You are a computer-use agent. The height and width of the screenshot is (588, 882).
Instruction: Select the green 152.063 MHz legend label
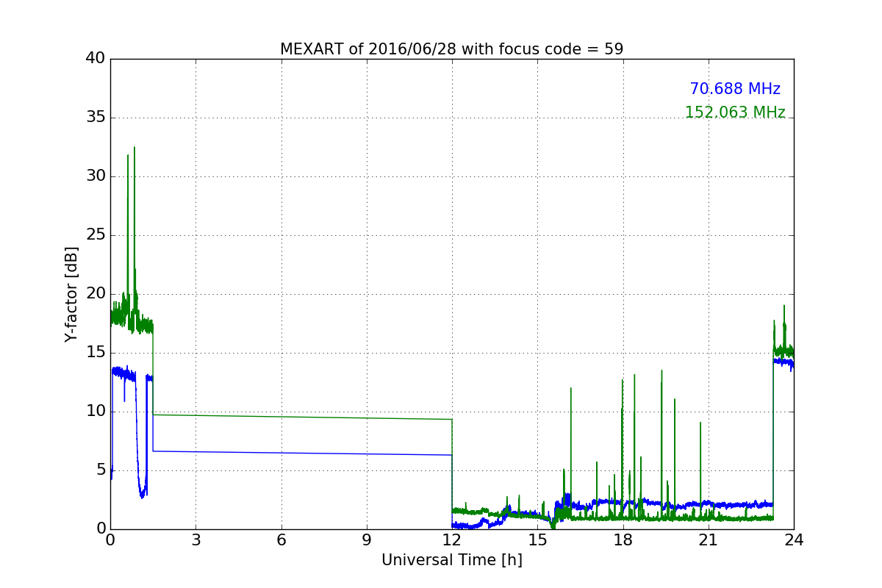coord(735,112)
